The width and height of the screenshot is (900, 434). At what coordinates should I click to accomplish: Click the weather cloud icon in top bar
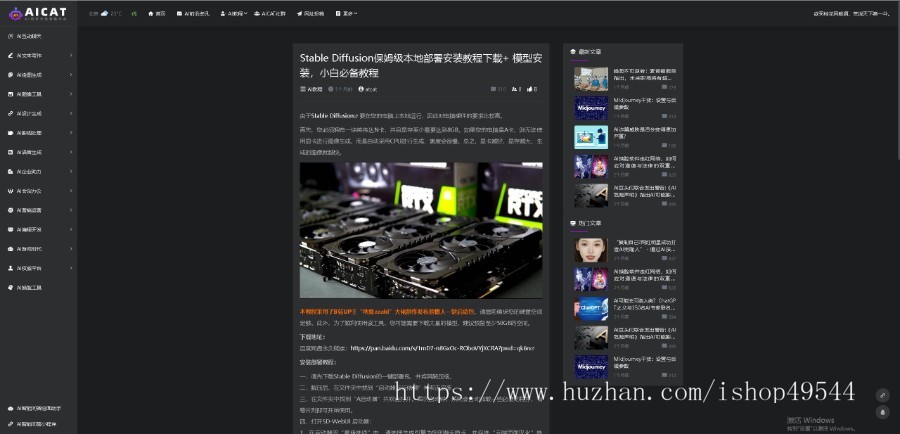[104, 13]
